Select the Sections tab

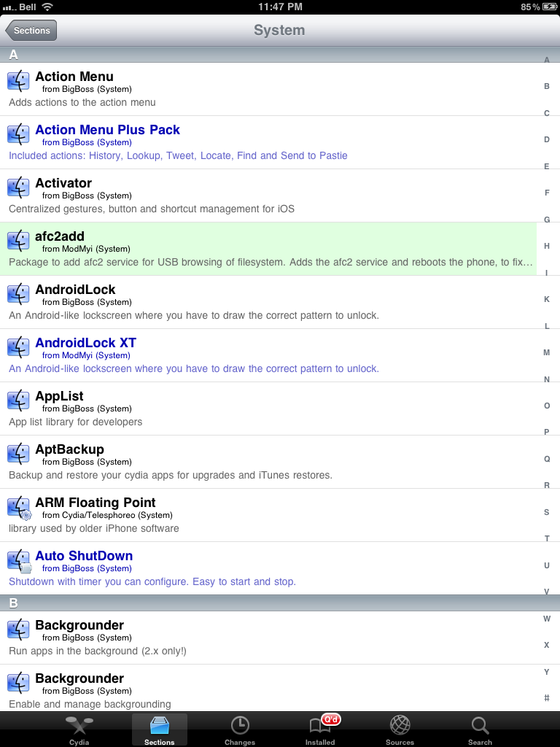pos(160,730)
